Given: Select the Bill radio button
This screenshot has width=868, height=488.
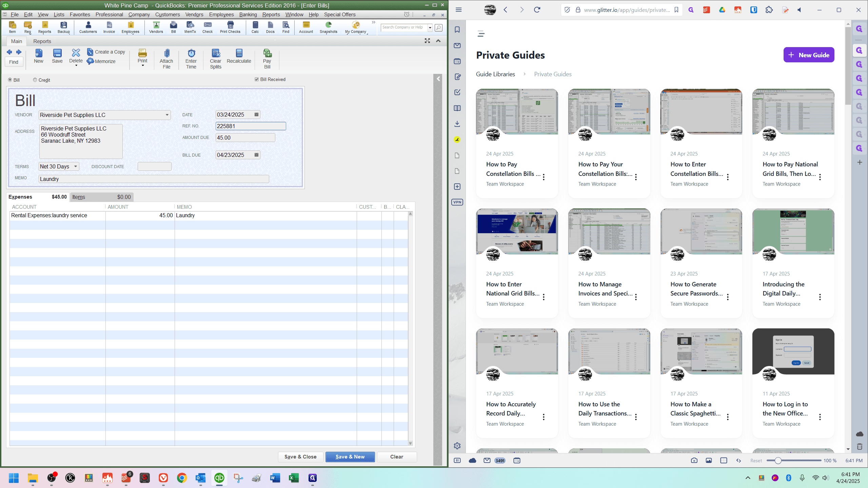Looking at the screenshot, I should [10, 80].
